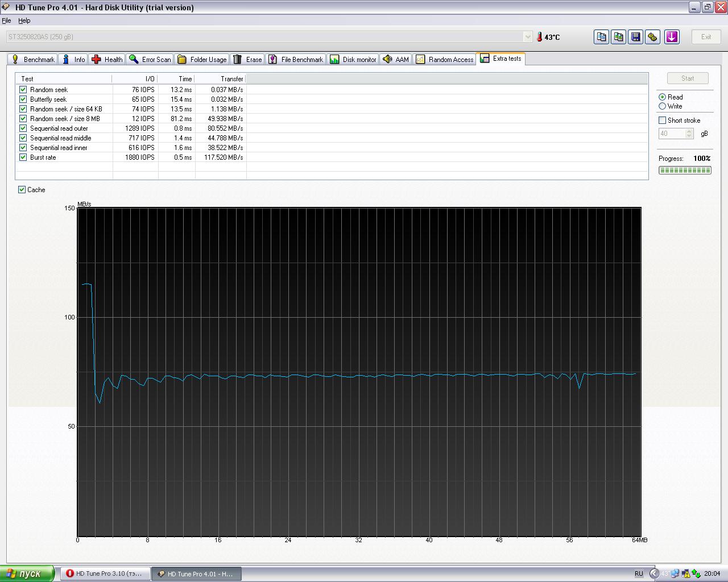Open options via the yellow gears icon
The image size is (728, 582).
tap(653, 37)
